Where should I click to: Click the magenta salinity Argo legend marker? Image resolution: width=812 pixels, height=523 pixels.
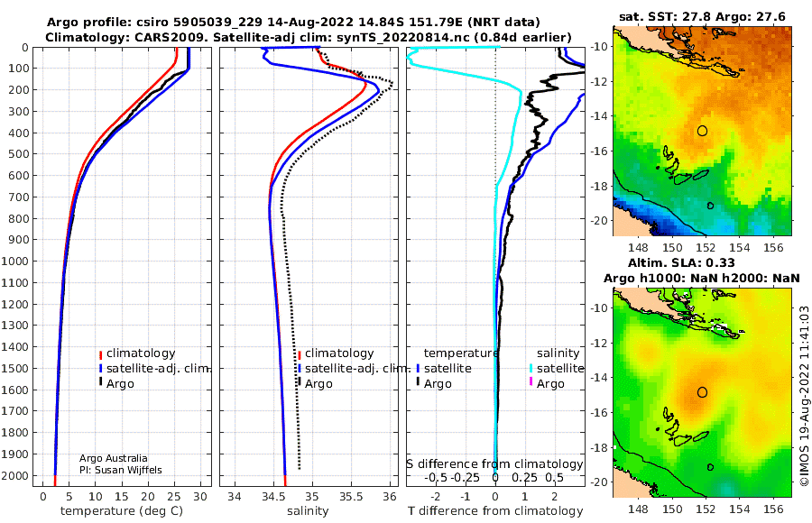(531, 382)
